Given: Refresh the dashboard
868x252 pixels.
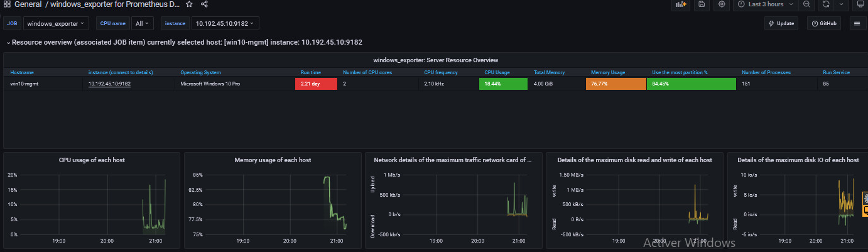Looking at the screenshot, I should pos(826,4).
